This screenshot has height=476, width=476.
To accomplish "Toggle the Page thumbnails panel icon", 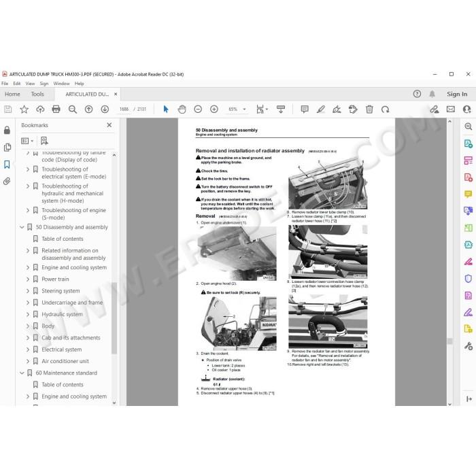I will pos(7,148).
